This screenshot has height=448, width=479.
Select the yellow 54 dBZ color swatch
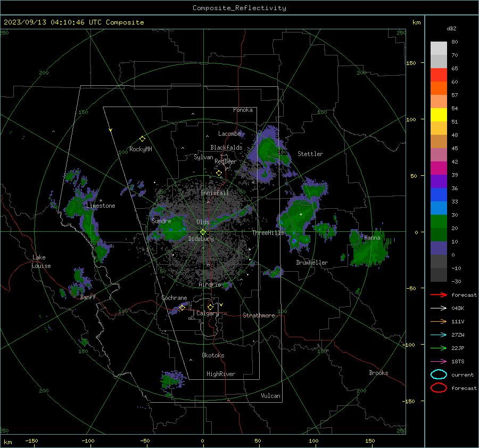(x=439, y=115)
